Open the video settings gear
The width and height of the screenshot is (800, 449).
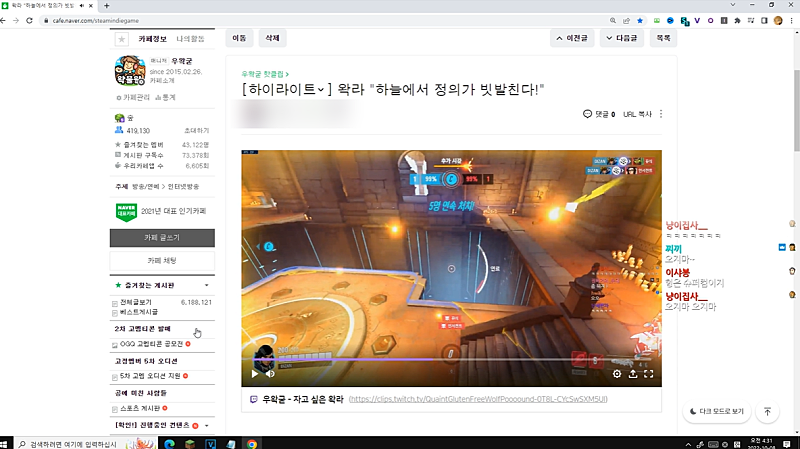[617, 374]
